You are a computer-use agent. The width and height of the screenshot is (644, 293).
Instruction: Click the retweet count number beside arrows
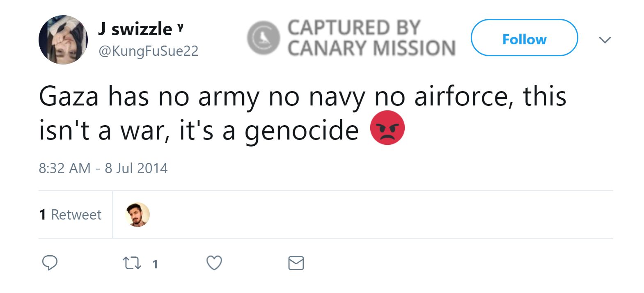[x=155, y=264]
